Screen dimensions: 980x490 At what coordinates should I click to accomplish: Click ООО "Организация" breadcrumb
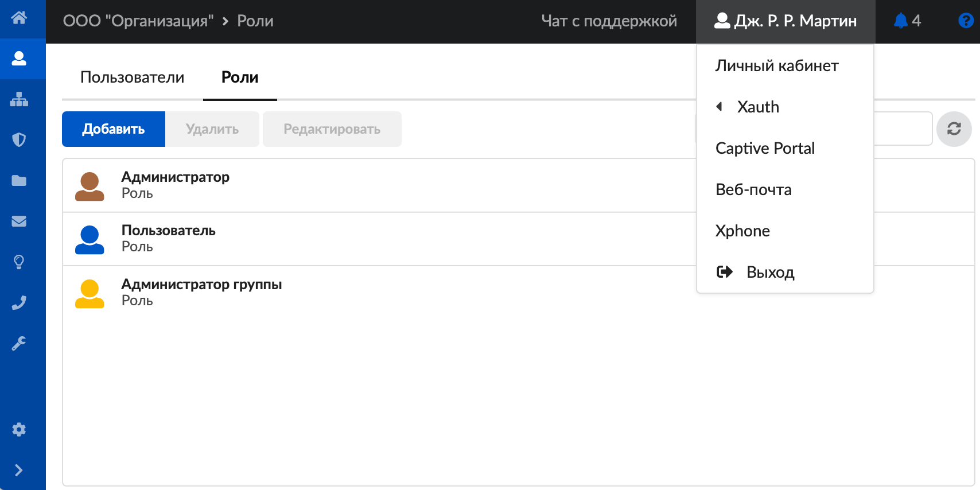point(138,21)
